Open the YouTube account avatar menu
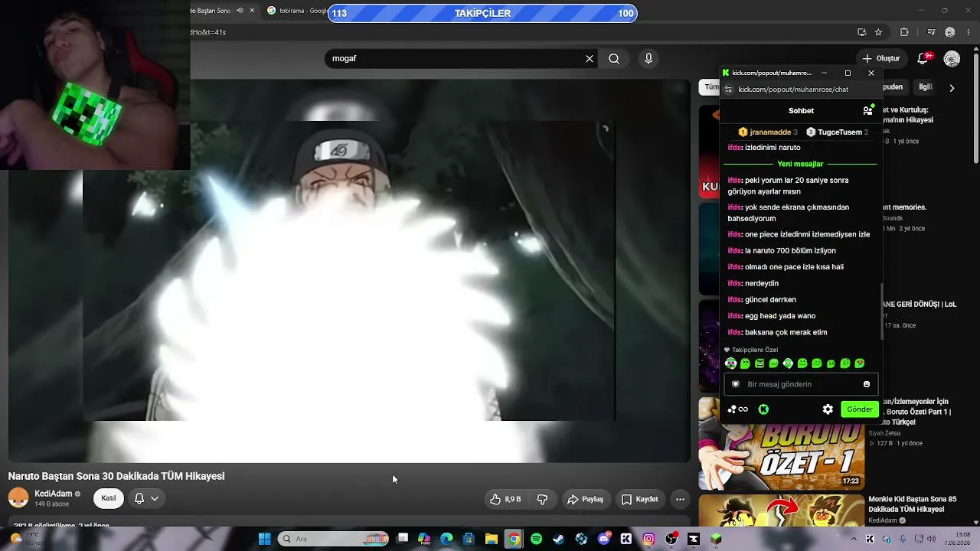The width and height of the screenshot is (980, 551). point(952,59)
